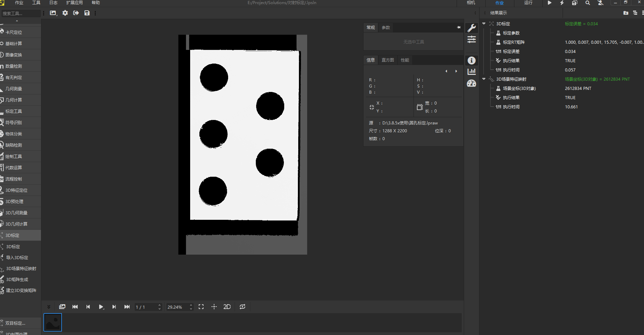644x335 pixels.
Task: Select the image thumbnail in filmstrip
Action: pos(53,322)
